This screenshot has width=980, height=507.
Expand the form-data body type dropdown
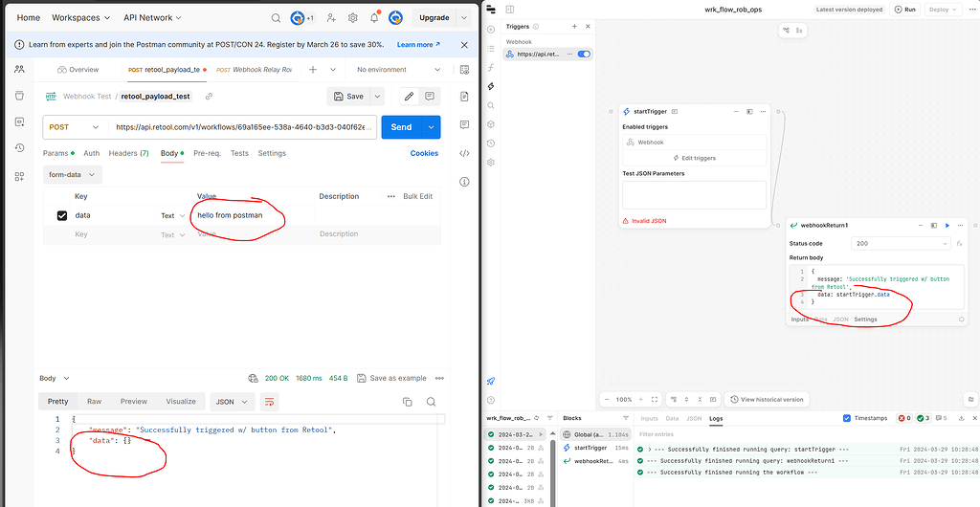pyautogui.click(x=73, y=174)
